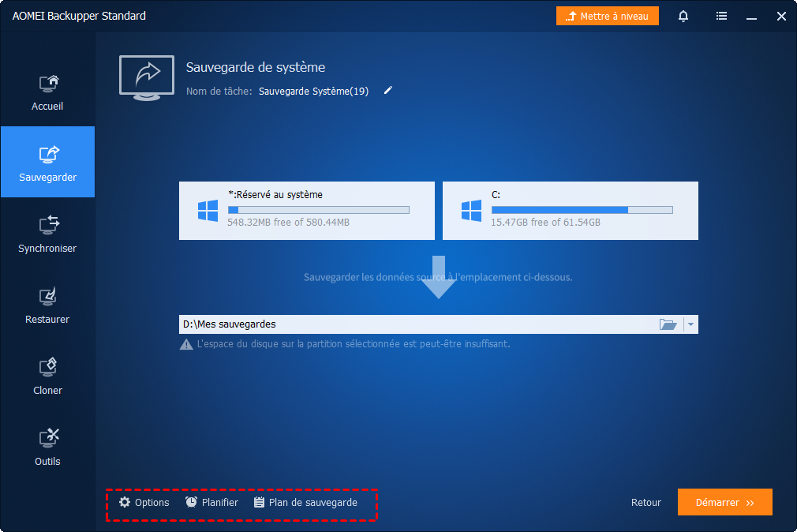Open the Accueil home section
The height and width of the screenshot is (532, 797).
47,92
